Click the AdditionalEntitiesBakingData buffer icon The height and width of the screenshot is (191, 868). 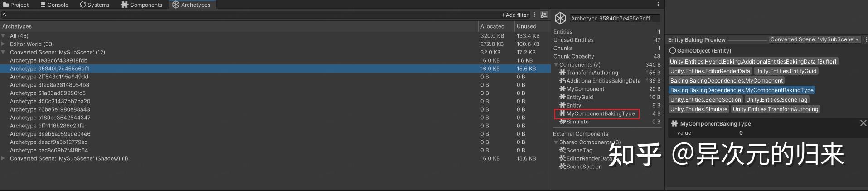pyautogui.click(x=563, y=81)
